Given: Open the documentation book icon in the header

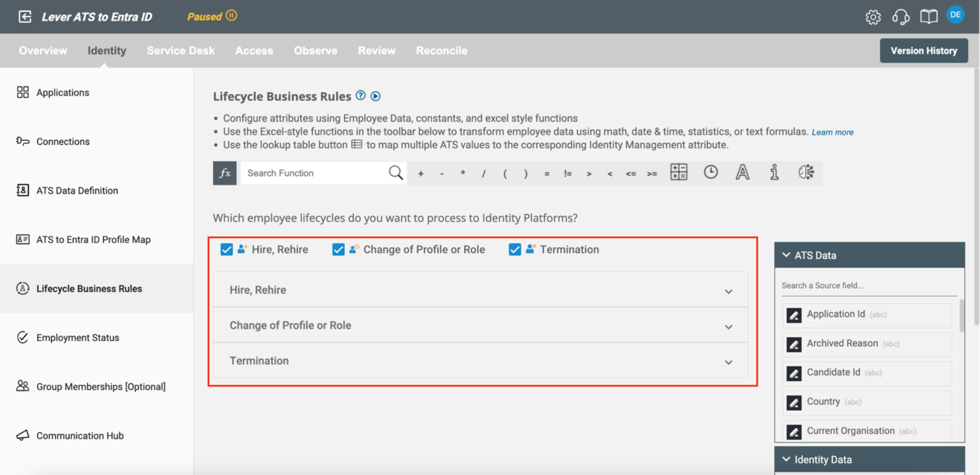Looking at the screenshot, I should 928,16.
